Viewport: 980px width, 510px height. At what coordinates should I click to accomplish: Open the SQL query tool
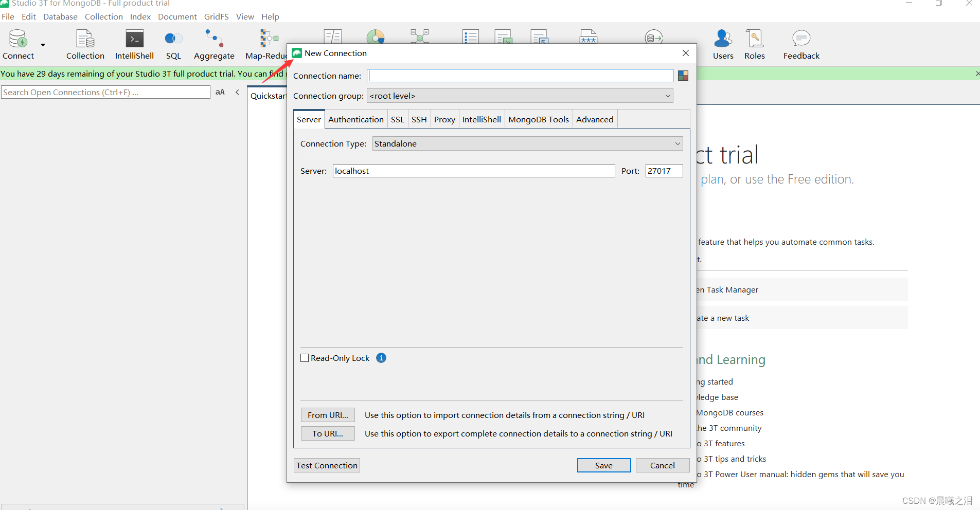173,45
